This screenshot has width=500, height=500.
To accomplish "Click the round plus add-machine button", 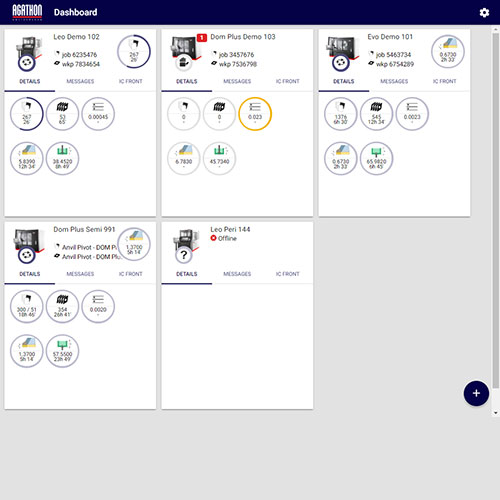I will (476, 393).
